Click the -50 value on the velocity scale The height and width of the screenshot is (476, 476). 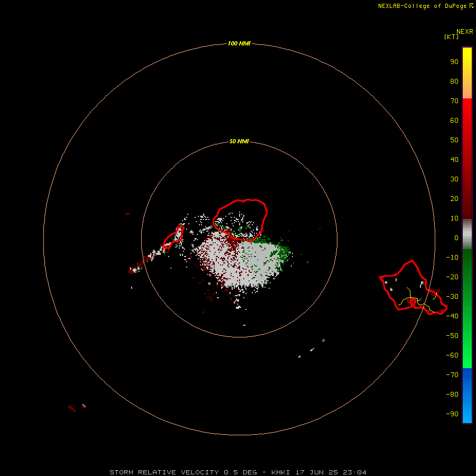click(452, 335)
